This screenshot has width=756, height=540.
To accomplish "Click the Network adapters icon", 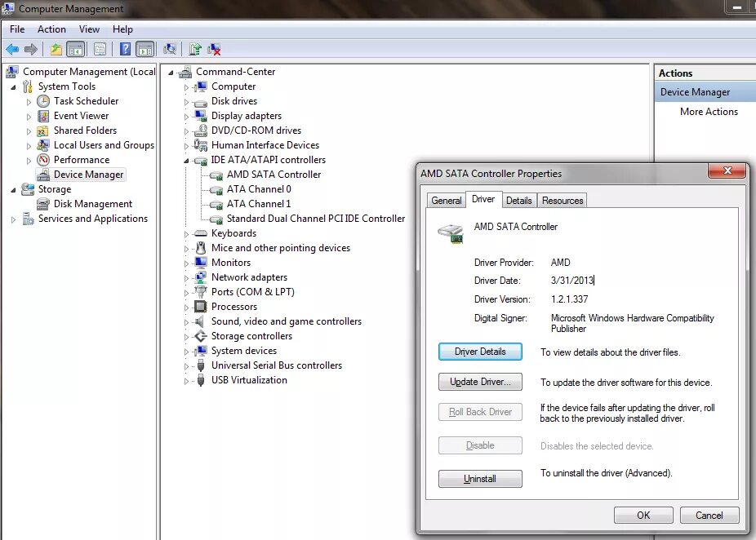I will click(201, 277).
